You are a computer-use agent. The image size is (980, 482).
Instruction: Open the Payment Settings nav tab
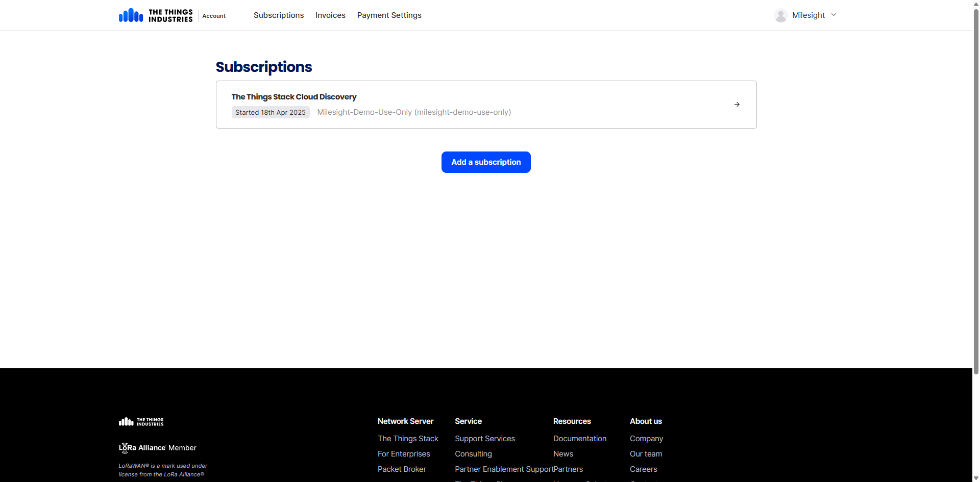[x=389, y=15]
